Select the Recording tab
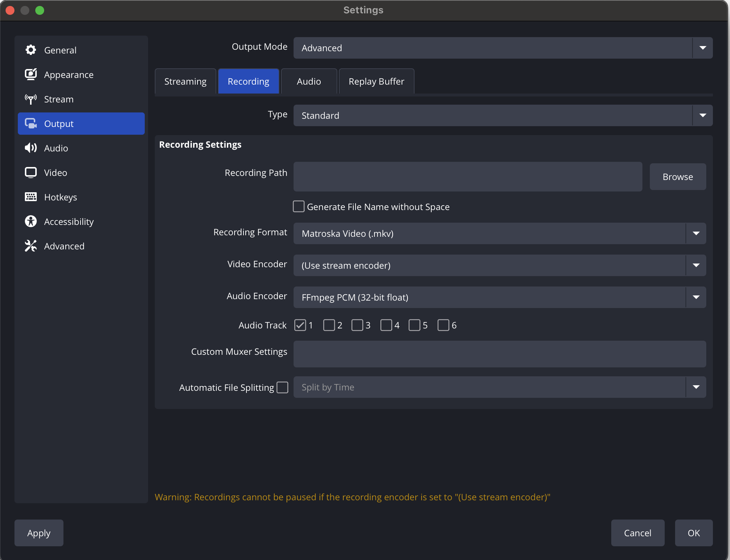Viewport: 730px width, 560px height. [248, 81]
